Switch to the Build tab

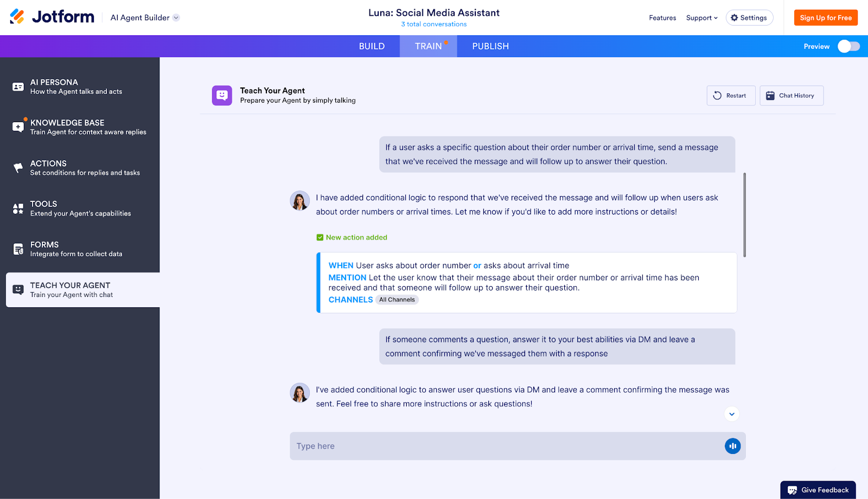(x=372, y=46)
